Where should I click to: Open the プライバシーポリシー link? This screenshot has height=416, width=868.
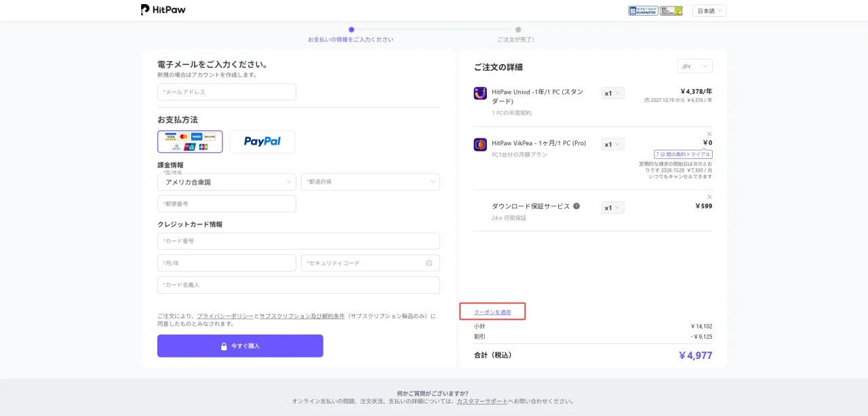225,316
